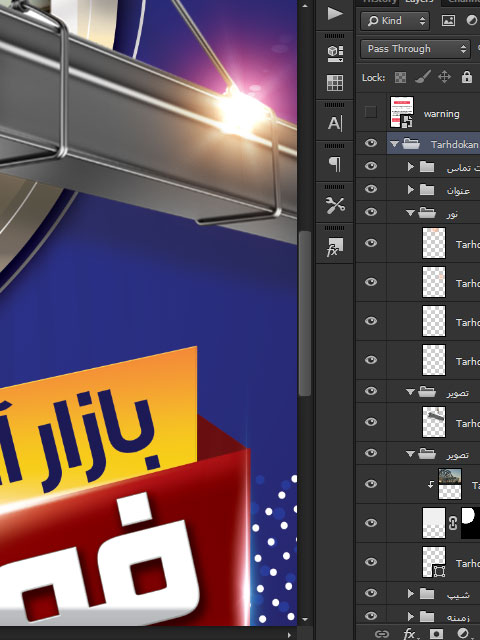Screen dimensions: 480x640
Task: Switch to the History tab
Action: pyautogui.click(x=379, y=2)
